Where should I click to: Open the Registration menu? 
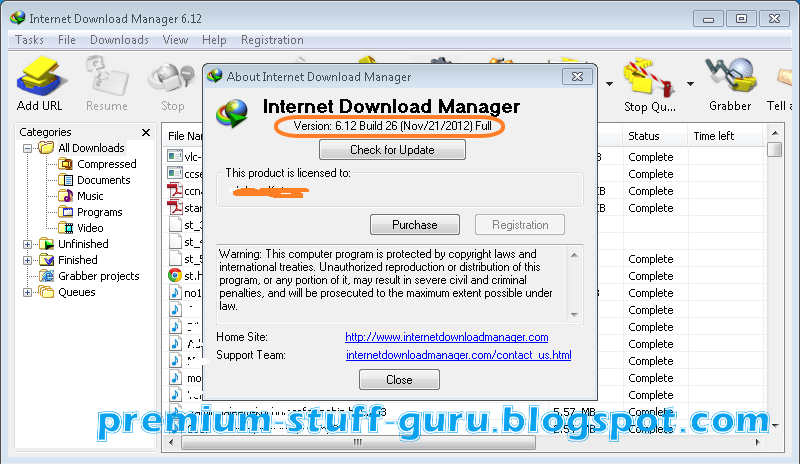(272, 40)
